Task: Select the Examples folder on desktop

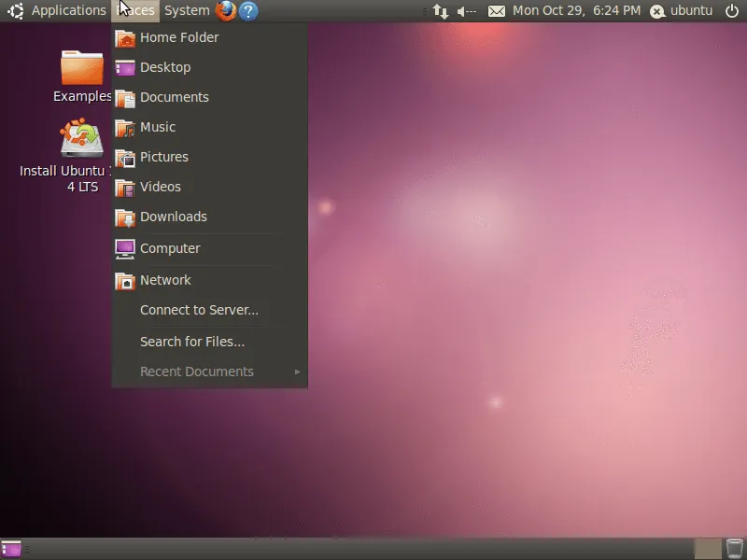Action: tap(82, 77)
